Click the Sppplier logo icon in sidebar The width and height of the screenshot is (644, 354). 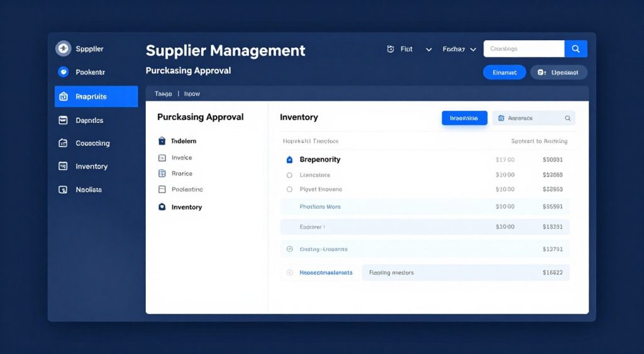pyautogui.click(x=64, y=48)
